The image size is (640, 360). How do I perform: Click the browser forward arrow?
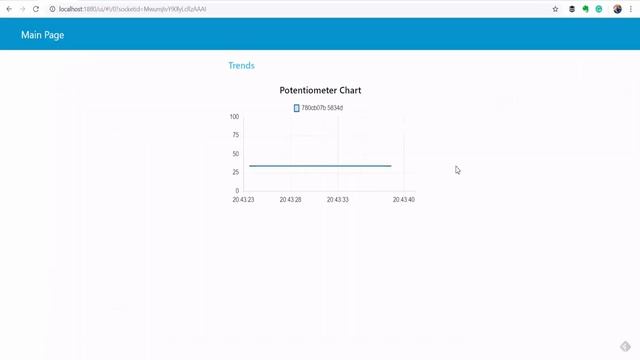[22, 9]
